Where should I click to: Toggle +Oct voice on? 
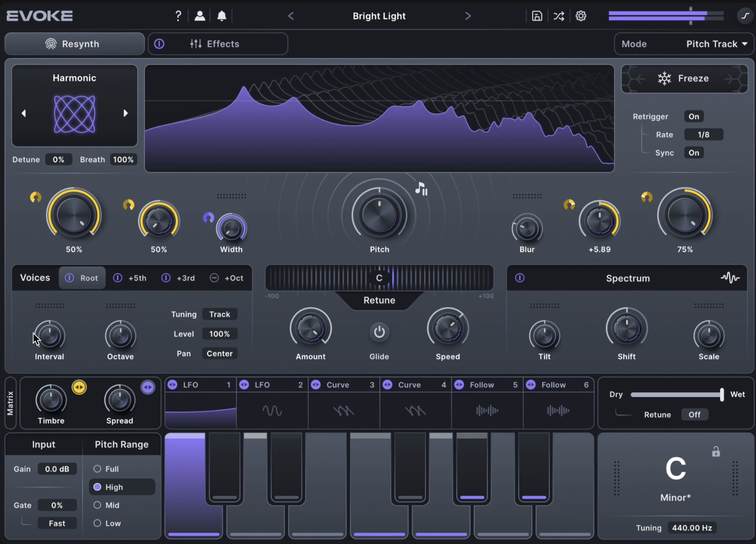tap(214, 278)
